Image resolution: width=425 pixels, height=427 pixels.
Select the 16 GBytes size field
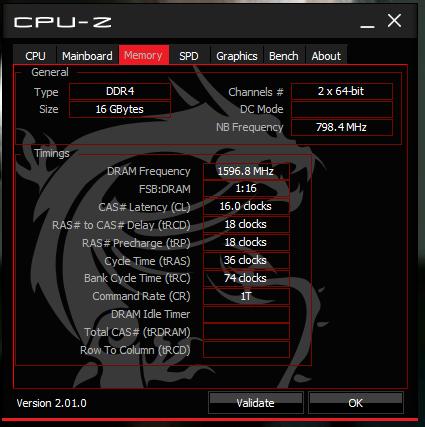(120, 109)
